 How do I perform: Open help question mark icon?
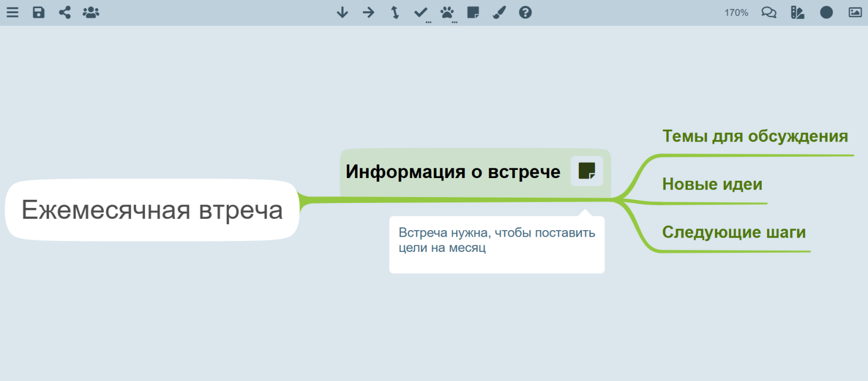pos(525,12)
